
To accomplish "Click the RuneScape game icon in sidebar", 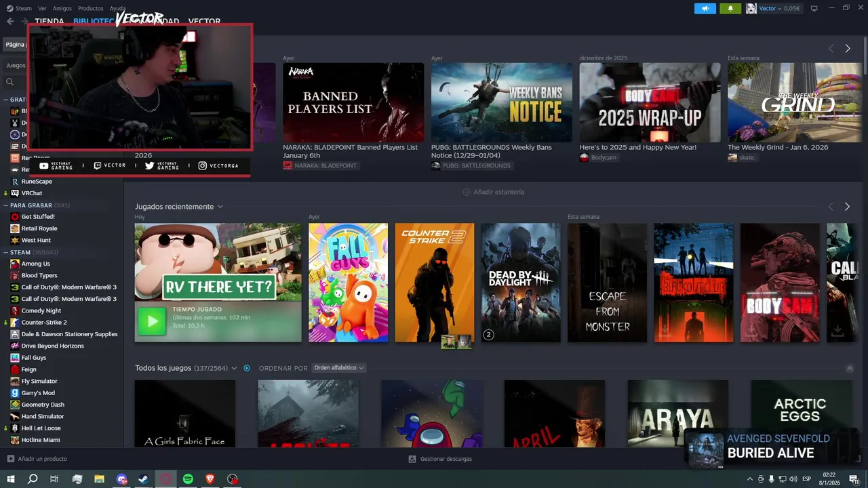I will [x=15, y=182].
